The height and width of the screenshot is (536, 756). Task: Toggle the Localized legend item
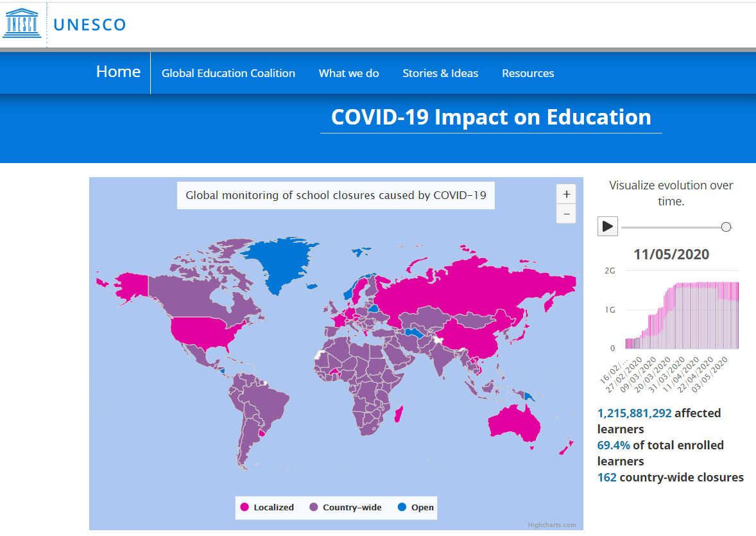click(x=267, y=507)
